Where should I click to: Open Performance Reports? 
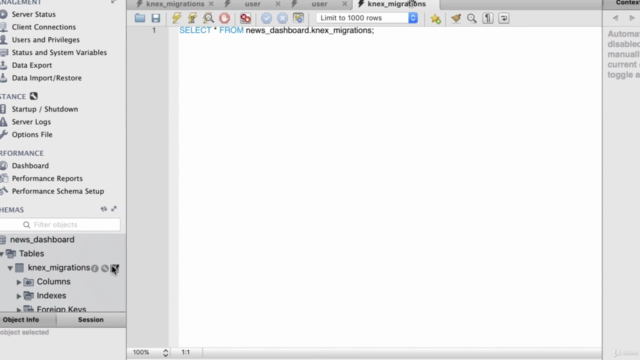[x=47, y=178]
